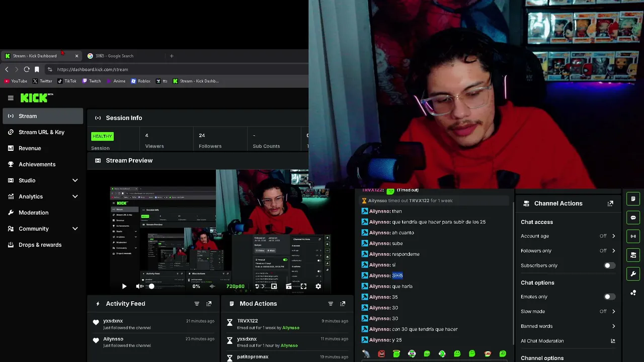Click yxsdxnx in the Activity Feed
The width and height of the screenshot is (644, 362).
click(x=113, y=321)
